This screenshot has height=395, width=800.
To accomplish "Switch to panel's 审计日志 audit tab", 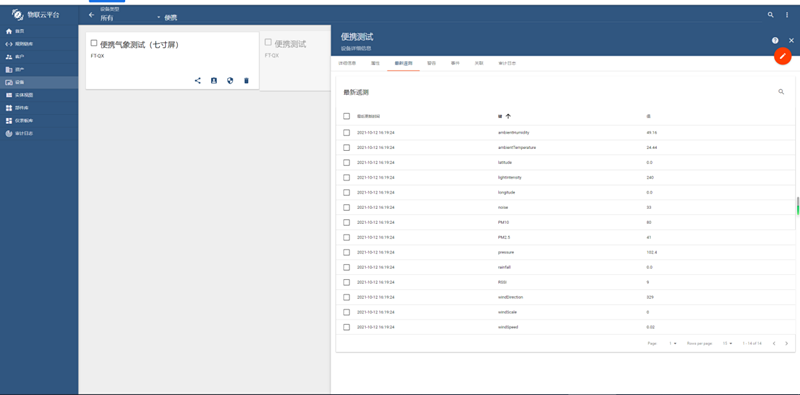I will click(x=507, y=63).
